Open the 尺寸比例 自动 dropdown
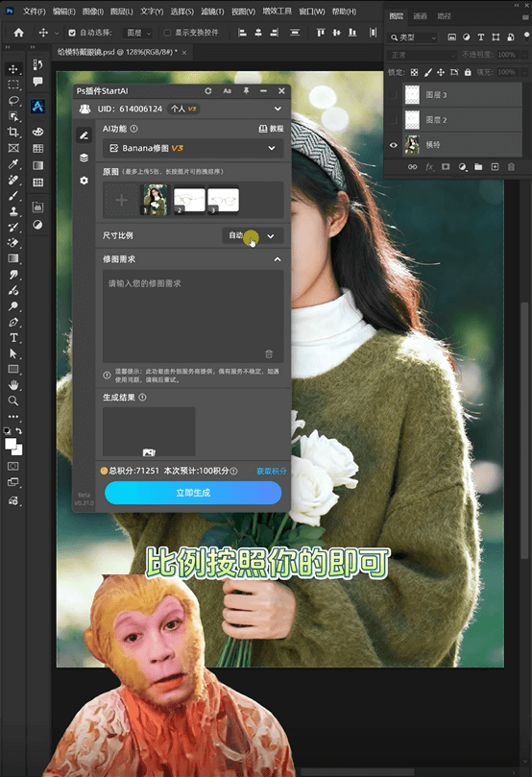 (254, 236)
